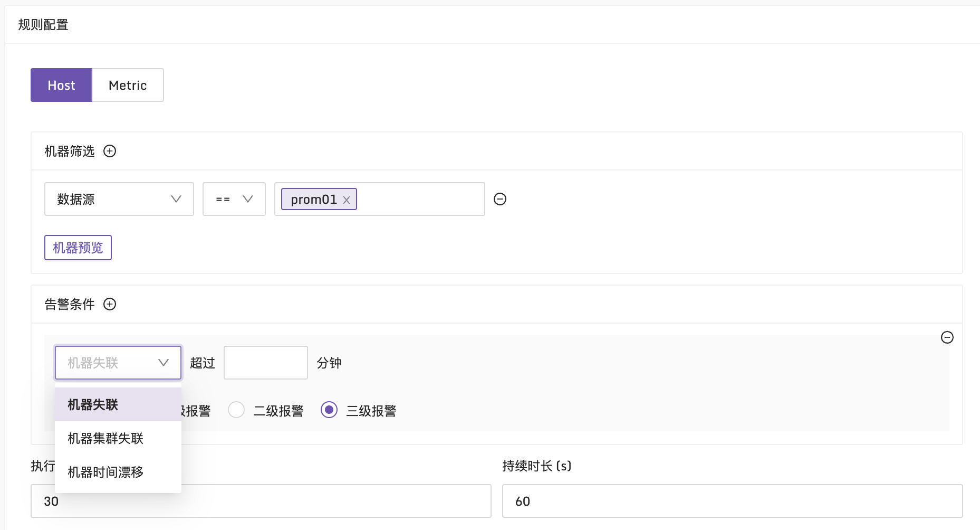
Task: Switch to the Host tab
Action: (61, 85)
